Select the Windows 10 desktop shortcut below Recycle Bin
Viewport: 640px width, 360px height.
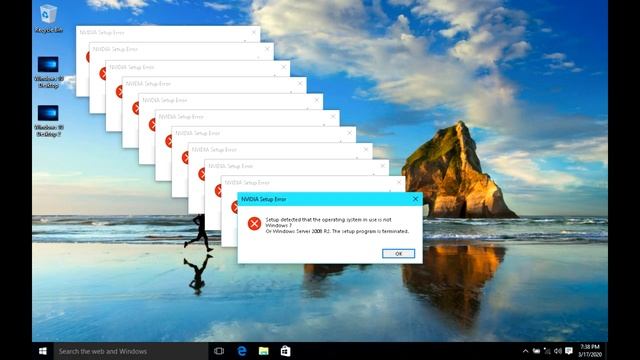(48, 72)
